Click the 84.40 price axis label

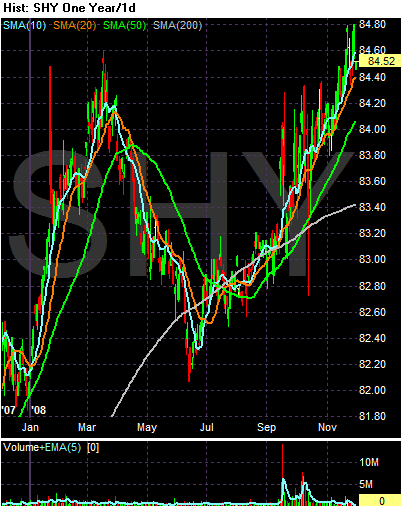click(x=372, y=77)
